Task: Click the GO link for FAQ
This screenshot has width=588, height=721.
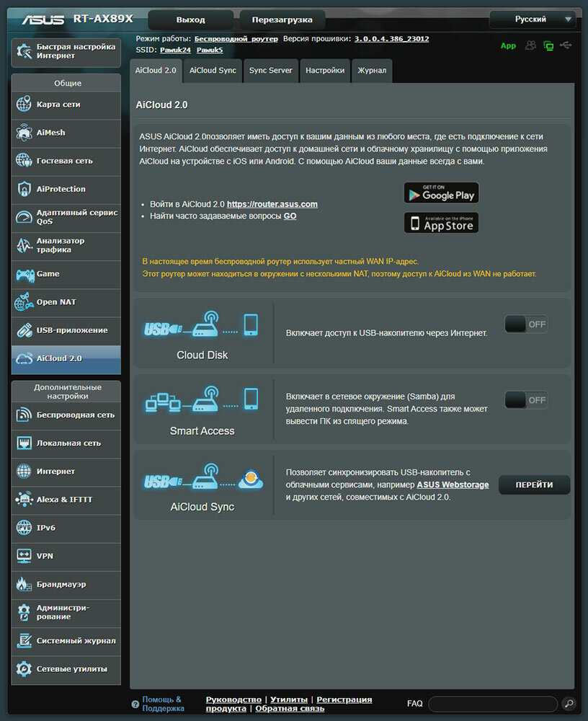Action: [x=290, y=216]
